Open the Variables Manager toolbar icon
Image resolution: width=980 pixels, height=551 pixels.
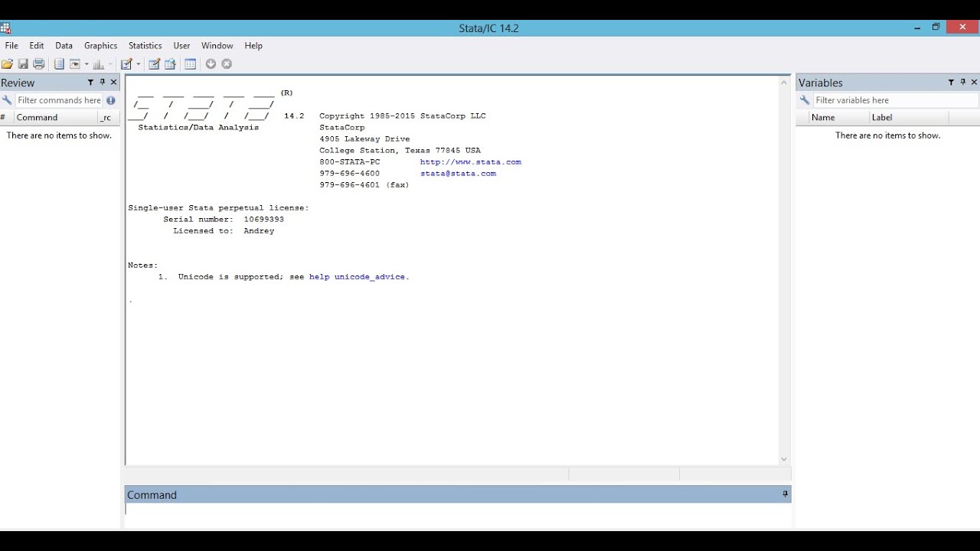[x=191, y=64]
